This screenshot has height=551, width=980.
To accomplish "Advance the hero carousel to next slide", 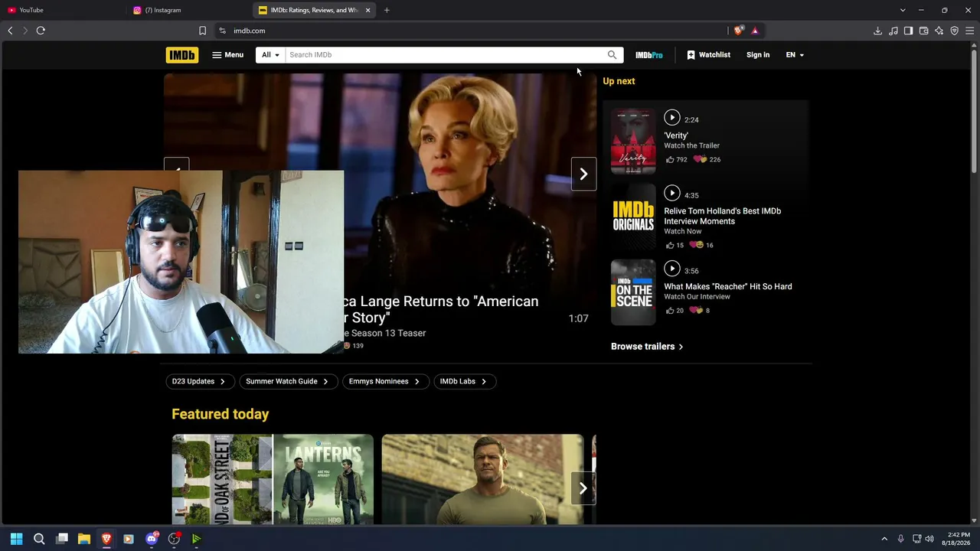I will pyautogui.click(x=583, y=174).
